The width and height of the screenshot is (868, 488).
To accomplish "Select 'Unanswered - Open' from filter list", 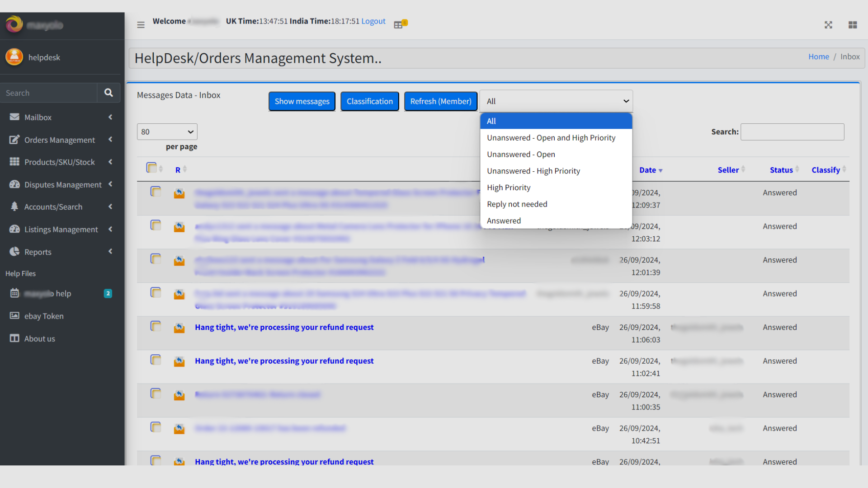I will 521,154.
